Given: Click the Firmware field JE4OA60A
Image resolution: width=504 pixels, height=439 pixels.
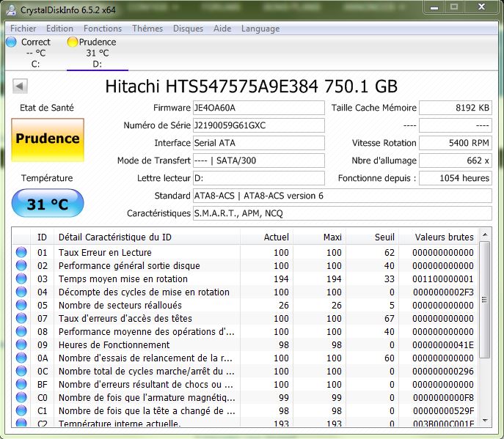Looking at the screenshot, I should tap(258, 108).
